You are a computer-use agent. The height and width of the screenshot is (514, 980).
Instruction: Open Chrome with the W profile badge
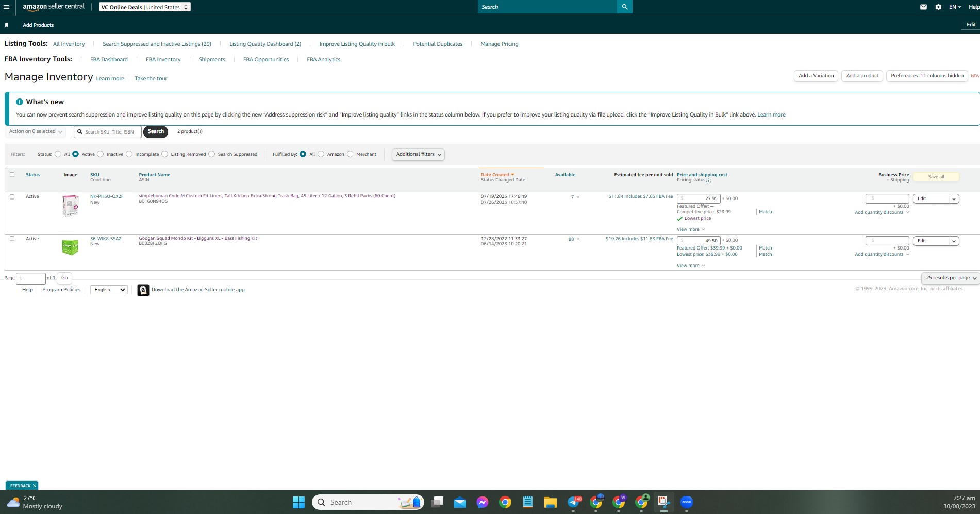point(619,502)
